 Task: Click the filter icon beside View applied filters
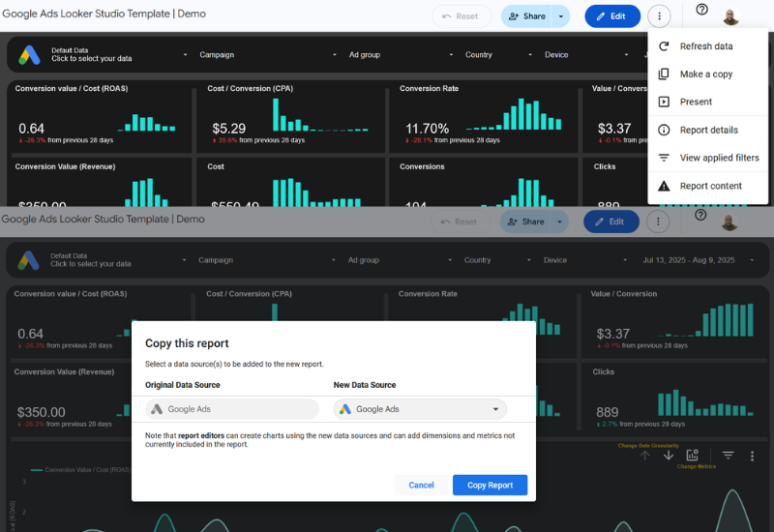click(664, 158)
